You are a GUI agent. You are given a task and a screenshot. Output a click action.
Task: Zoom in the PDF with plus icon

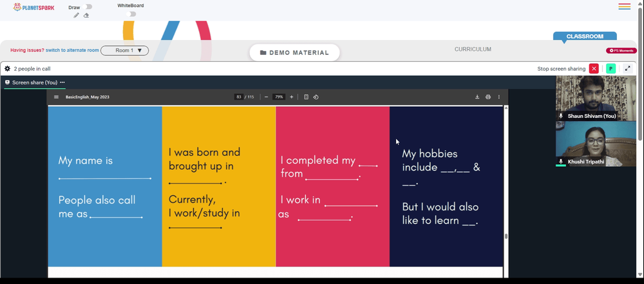(x=292, y=97)
